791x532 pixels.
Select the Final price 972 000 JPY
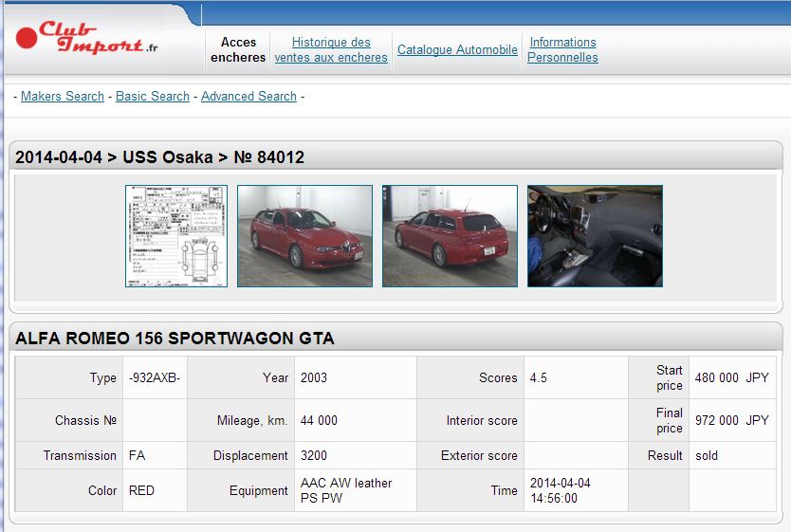[732, 420]
